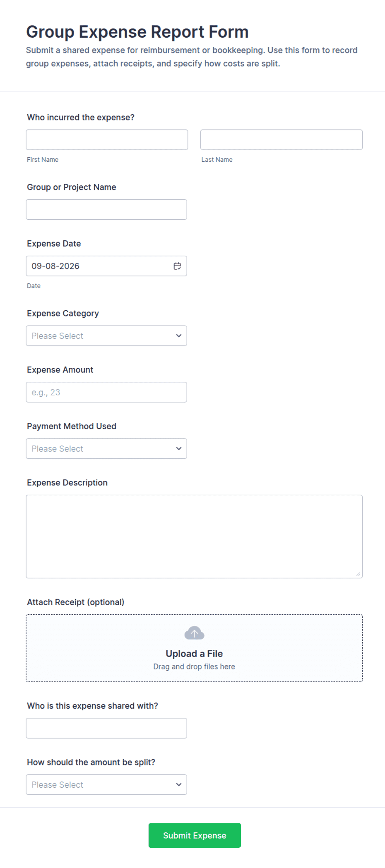Click the Attach Receipt (optional) label

[x=76, y=602]
